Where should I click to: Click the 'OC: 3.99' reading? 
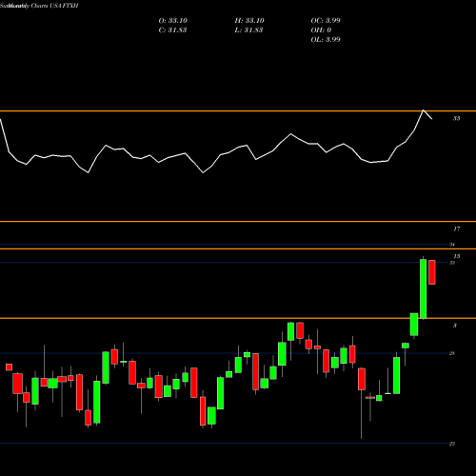[326, 20]
